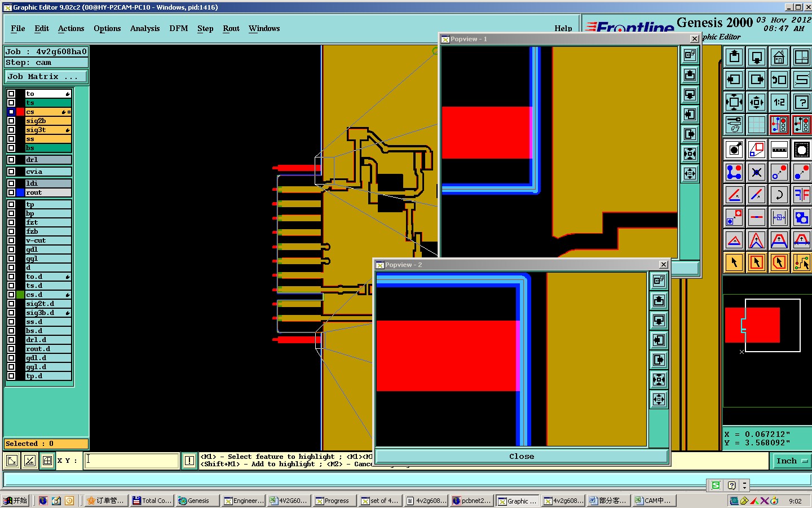Toggle the checkbox for layer 'v-cut'

pos(11,240)
